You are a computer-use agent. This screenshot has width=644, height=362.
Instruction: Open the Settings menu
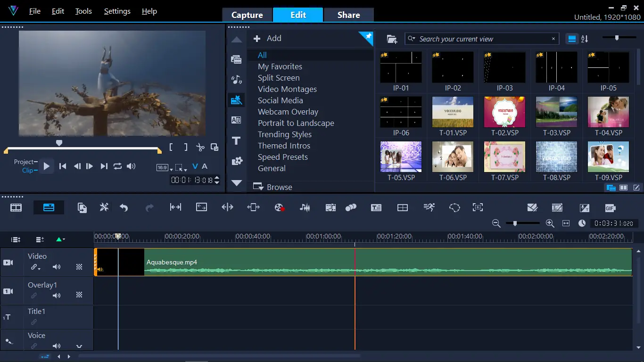coord(117,11)
